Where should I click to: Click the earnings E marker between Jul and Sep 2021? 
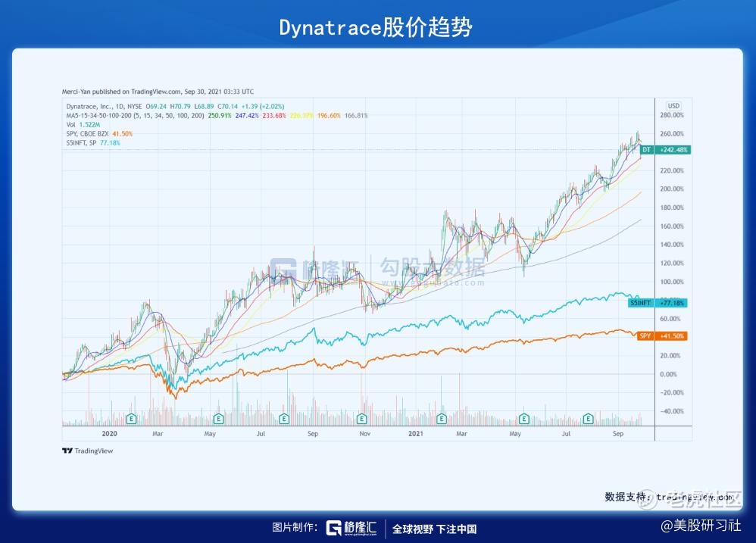click(588, 419)
